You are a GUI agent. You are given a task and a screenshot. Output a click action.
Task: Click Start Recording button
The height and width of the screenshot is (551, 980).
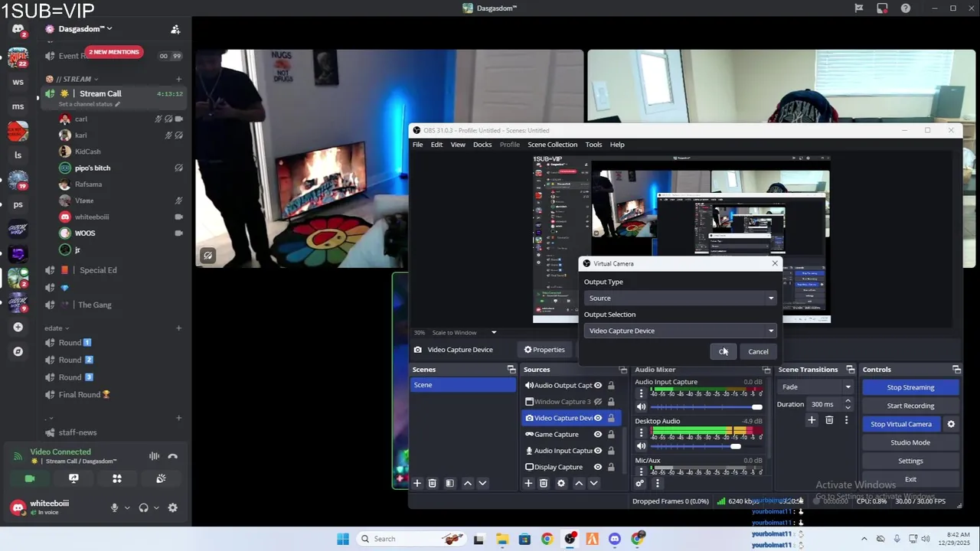tap(910, 406)
